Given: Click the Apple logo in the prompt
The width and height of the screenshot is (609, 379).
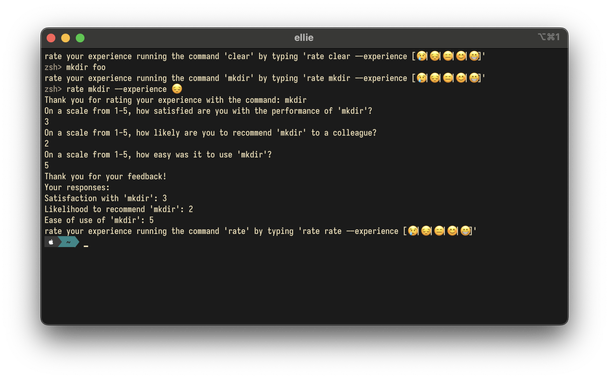Looking at the screenshot, I should click(x=51, y=242).
